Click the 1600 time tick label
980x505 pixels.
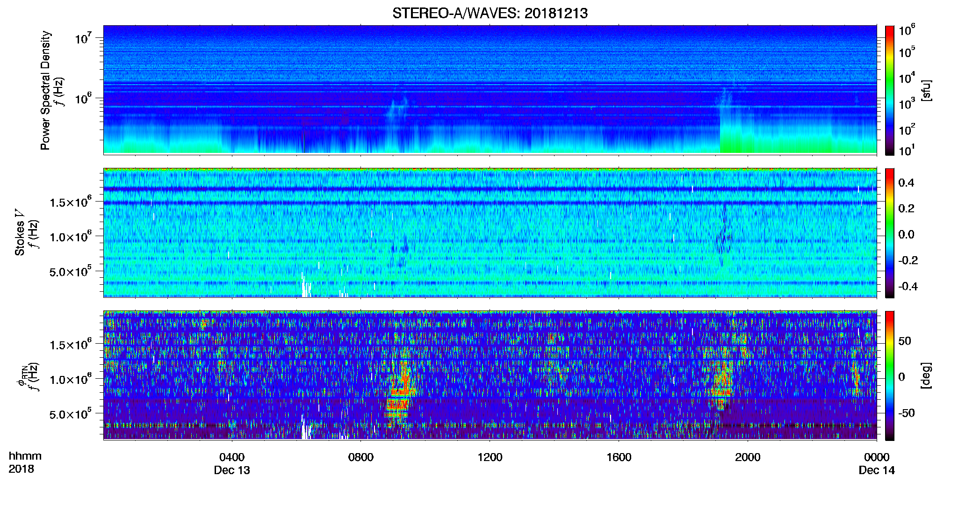(x=619, y=457)
